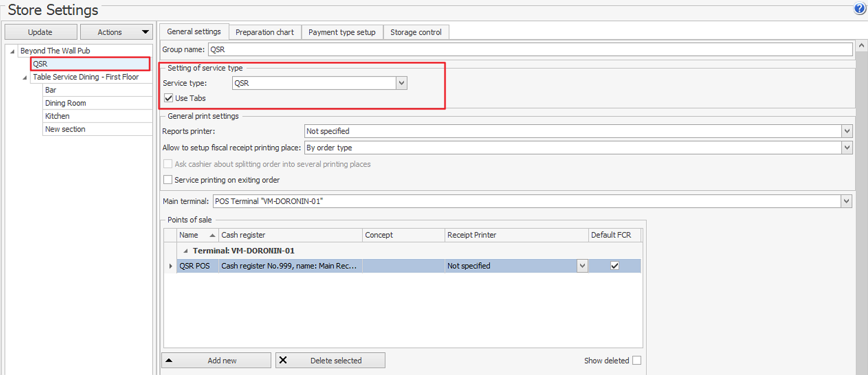Open the Payment type setup tab

(x=342, y=32)
